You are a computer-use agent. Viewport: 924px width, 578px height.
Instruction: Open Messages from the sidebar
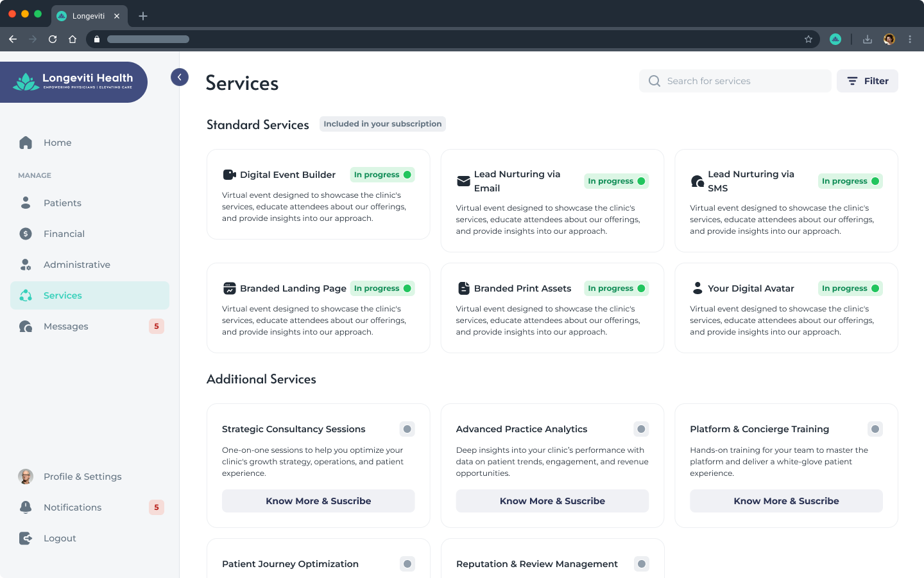(90, 326)
